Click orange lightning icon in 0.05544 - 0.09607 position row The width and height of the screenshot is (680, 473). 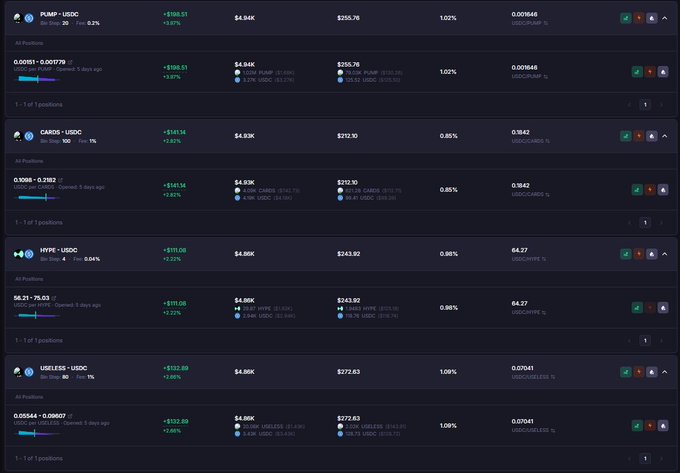click(x=650, y=426)
